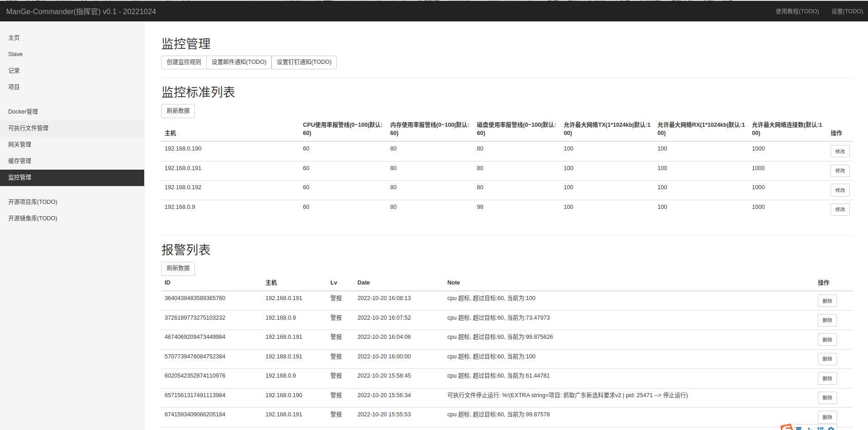Screen dimensions: 868x430
Task: Delete the alert with ID 3726189773275103232
Action: [x=827, y=320]
